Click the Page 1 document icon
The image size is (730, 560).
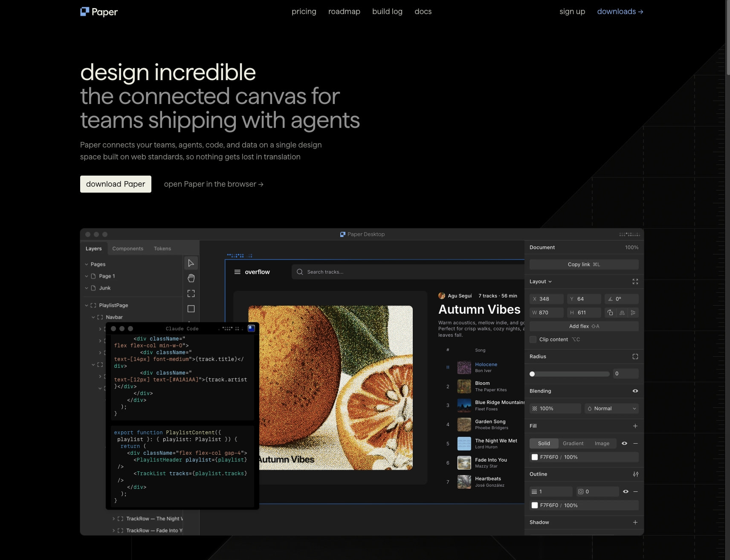93,276
